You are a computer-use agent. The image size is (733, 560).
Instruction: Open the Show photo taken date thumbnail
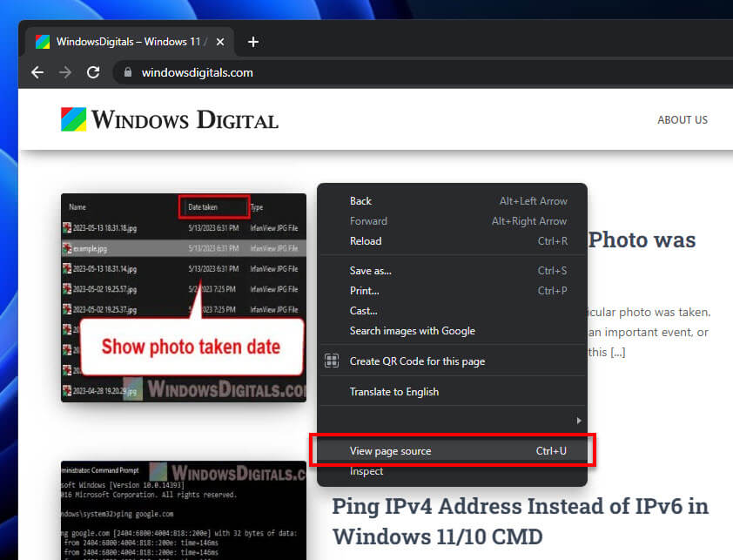click(184, 298)
